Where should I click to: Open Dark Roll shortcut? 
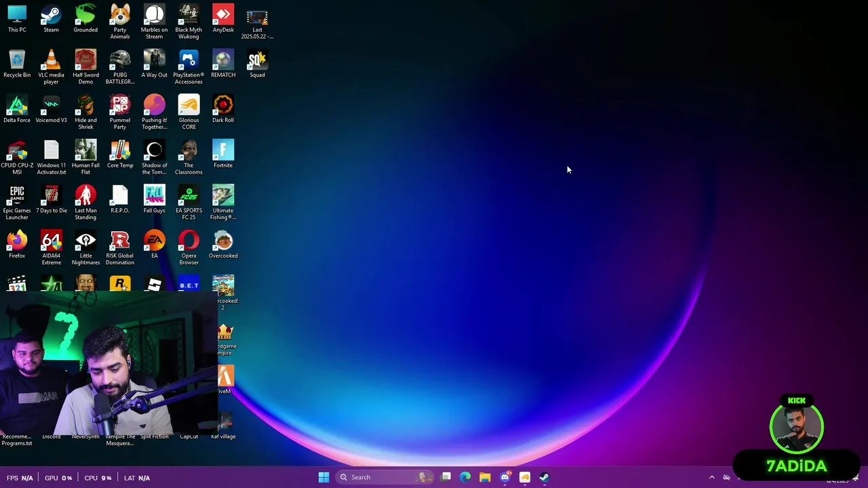click(x=223, y=109)
